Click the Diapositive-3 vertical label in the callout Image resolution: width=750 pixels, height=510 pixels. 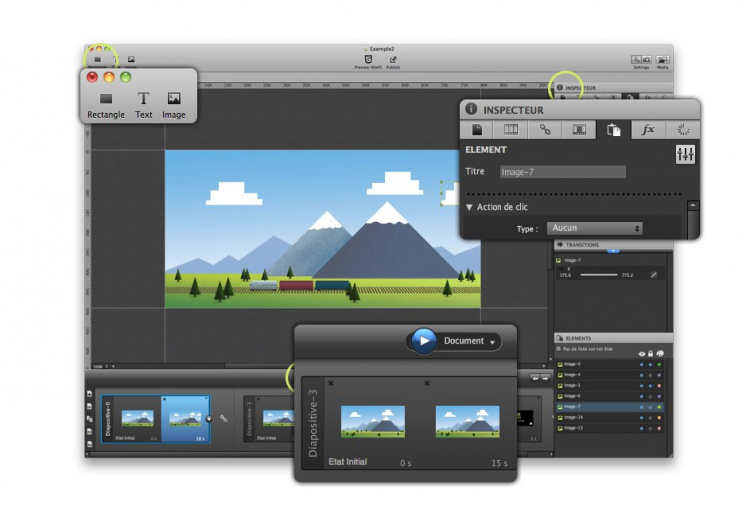(x=313, y=423)
